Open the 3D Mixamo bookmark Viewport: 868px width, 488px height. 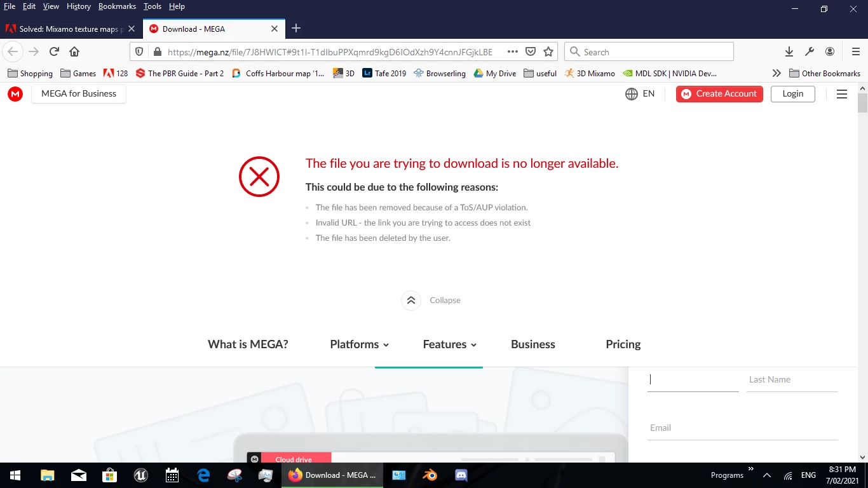590,73
